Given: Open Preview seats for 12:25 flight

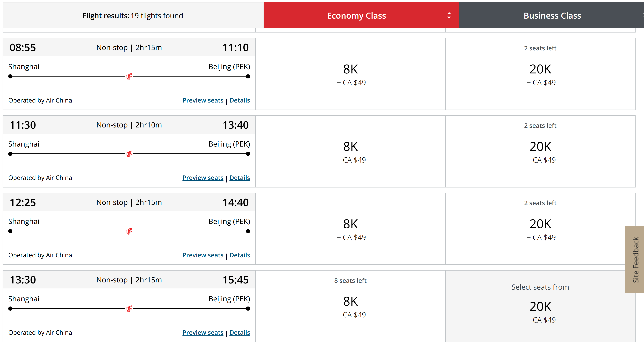Looking at the screenshot, I should [203, 255].
